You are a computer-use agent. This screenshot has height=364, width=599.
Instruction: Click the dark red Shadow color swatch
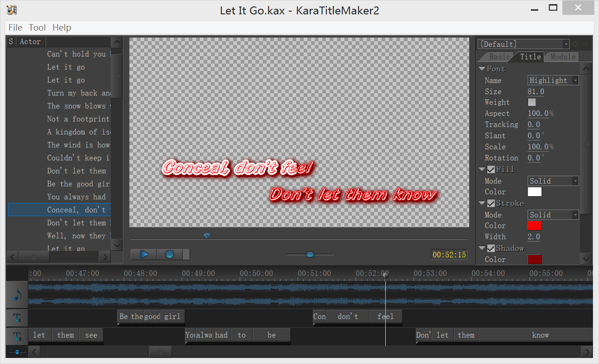point(535,259)
